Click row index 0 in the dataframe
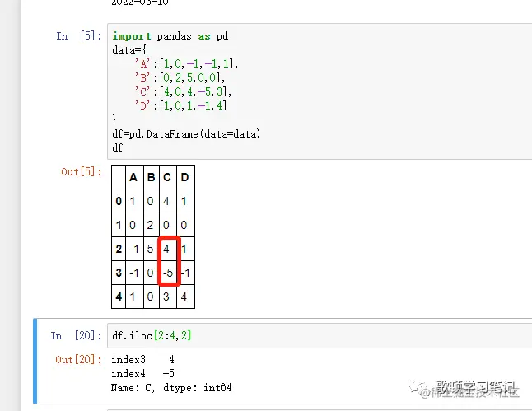The width and height of the screenshot is (532, 411). pos(119,201)
